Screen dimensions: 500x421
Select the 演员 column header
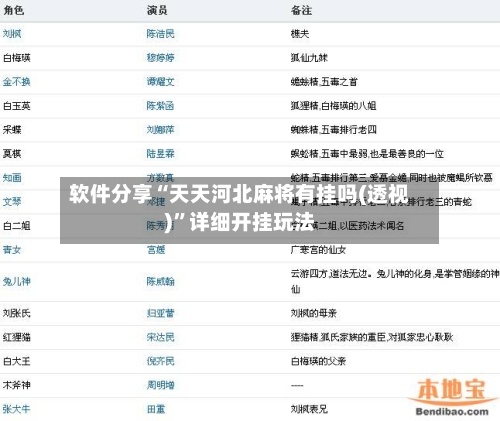[157, 10]
